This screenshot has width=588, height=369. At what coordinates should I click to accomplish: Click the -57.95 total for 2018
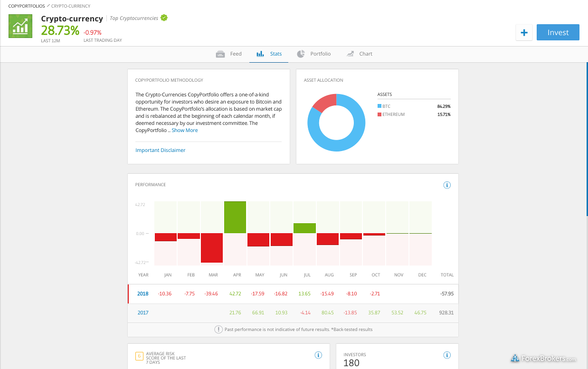point(447,294)
